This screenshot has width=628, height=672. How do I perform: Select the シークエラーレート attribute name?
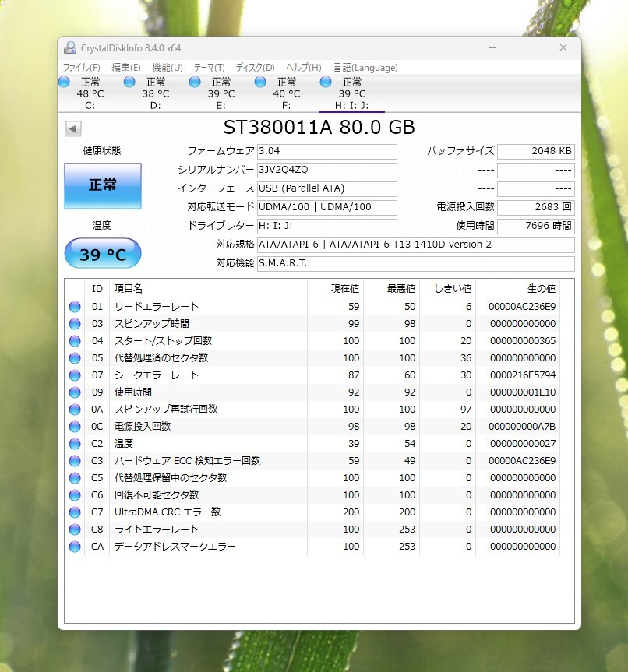156,375
